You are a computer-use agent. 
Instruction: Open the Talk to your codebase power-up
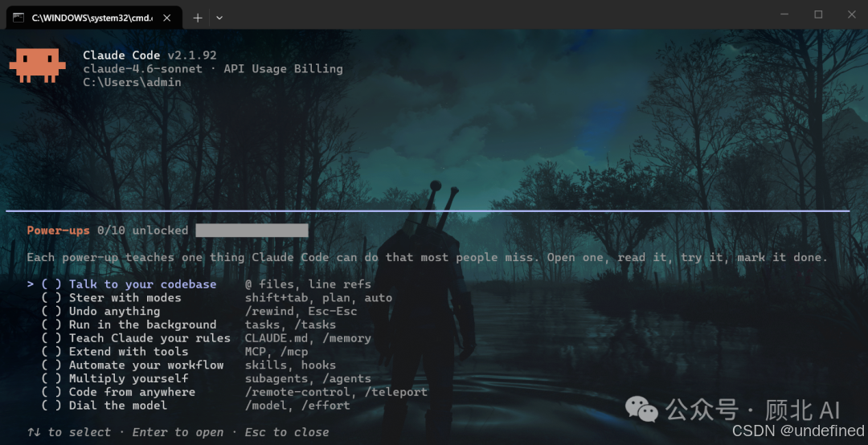click(x=143, y=284)
